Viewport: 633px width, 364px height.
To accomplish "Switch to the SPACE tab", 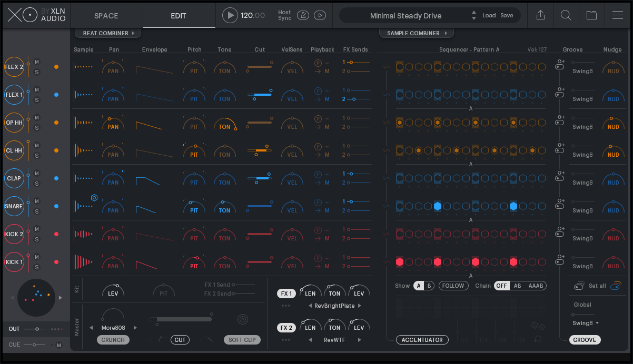I will coord(106,16).
